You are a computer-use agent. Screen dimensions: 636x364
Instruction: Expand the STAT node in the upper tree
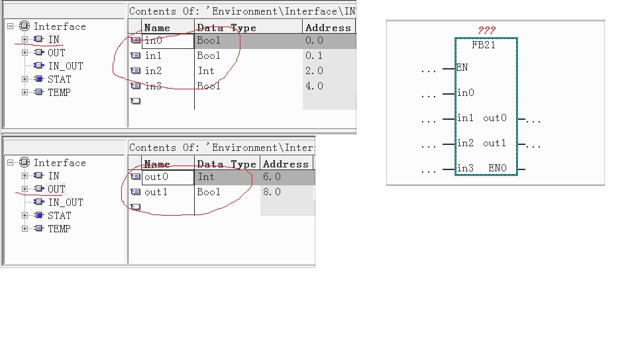pos(25,79)
